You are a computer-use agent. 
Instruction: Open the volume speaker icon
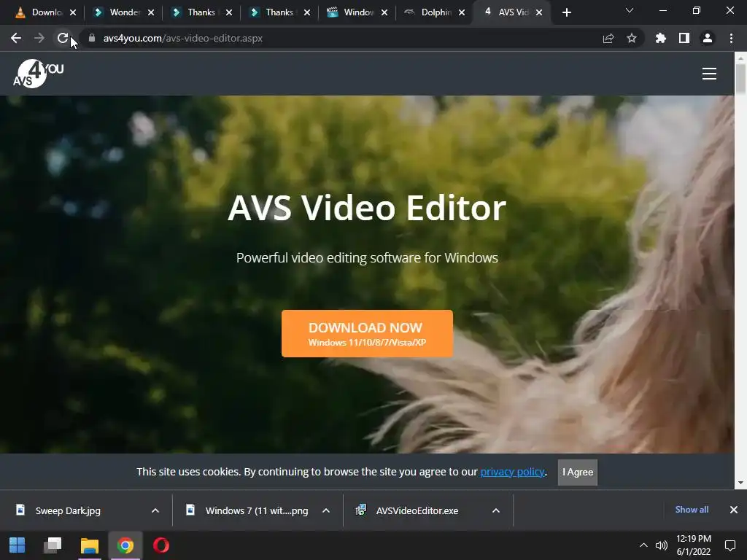point(661,545)
